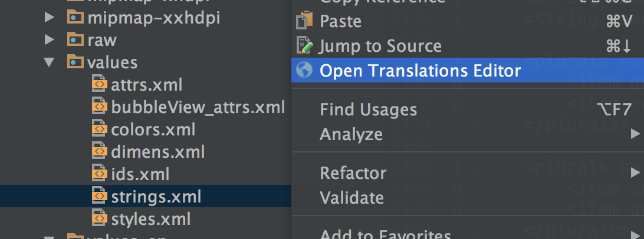Collapse the values folder
This screenshot has width=644, height=239.
pos(50,62)
